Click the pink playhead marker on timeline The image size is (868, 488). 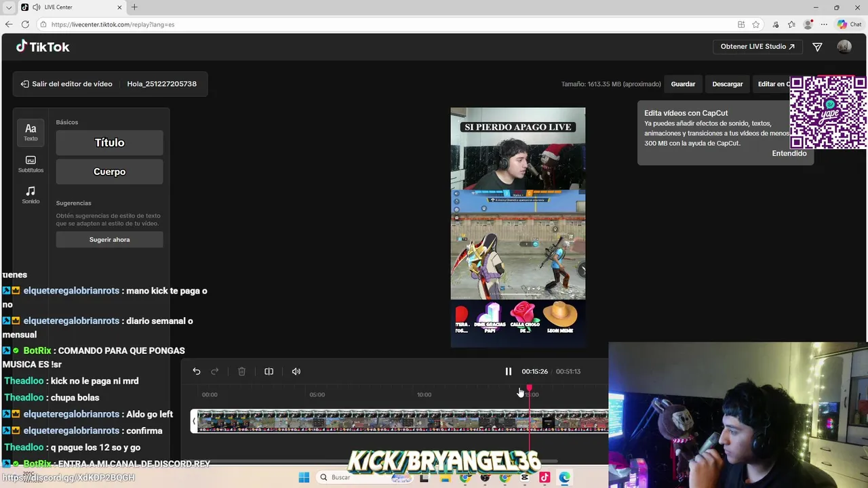tap(529, 388)
